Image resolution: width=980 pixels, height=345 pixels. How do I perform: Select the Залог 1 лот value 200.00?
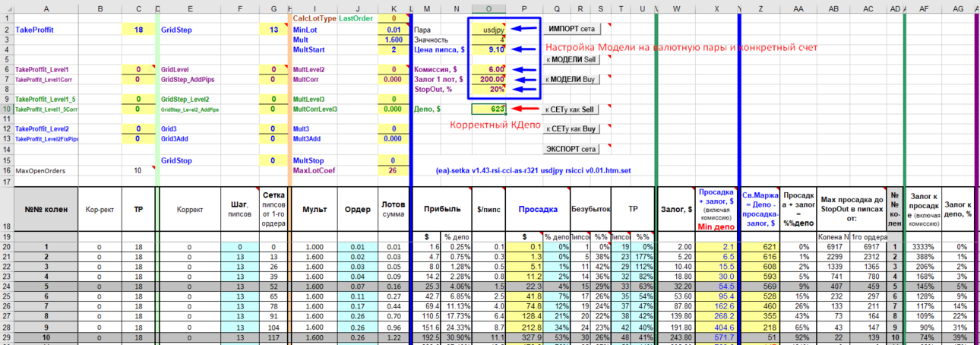(x=488, y=79)
